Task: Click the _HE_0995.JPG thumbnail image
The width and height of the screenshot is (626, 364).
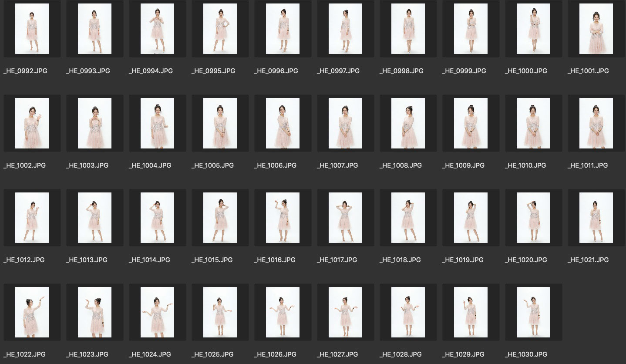Action: (220, 29)
